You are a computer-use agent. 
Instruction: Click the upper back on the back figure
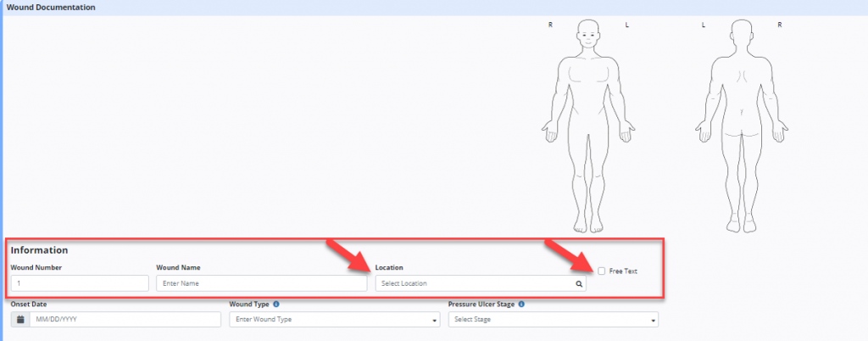(x=742, y=78)
